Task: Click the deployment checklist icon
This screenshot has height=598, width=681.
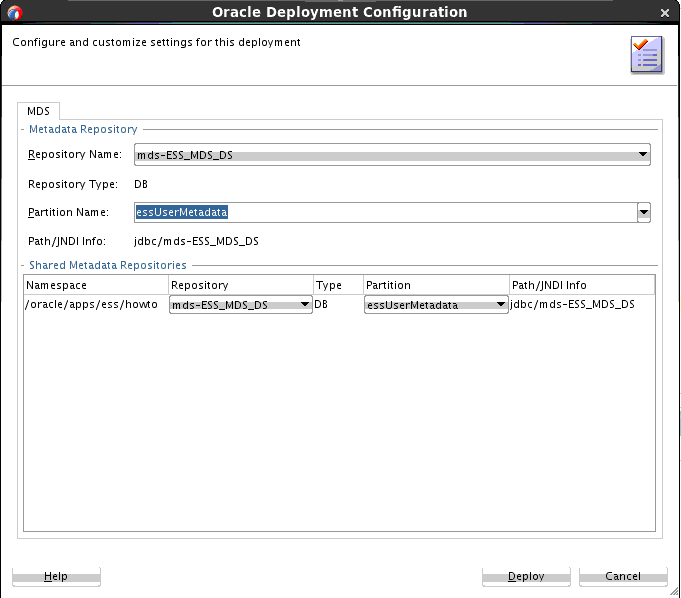Action: coord(647,55)
